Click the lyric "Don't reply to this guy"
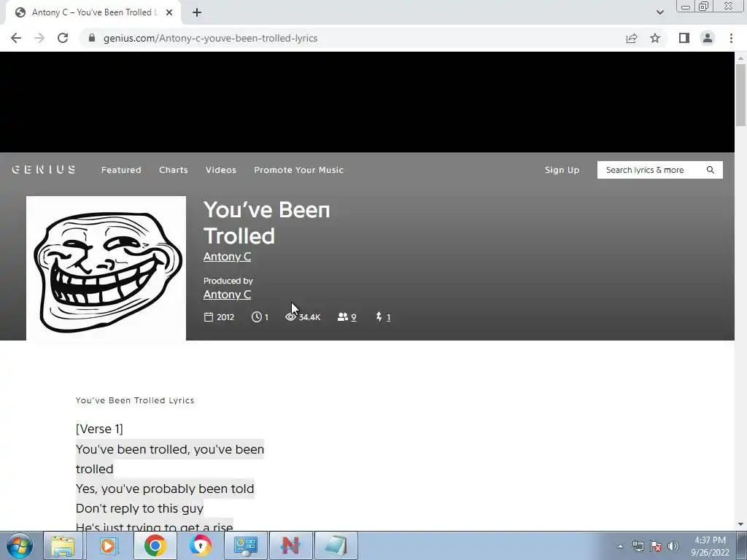This screenshot has height=560, width=747. (139, 508)
